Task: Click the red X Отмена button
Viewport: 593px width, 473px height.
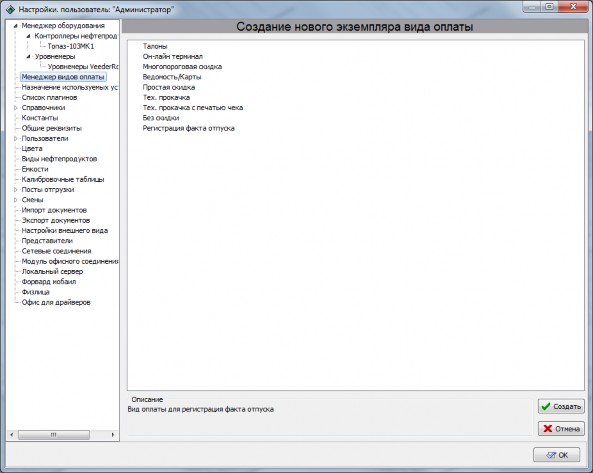Action: (x=561, y=428)
